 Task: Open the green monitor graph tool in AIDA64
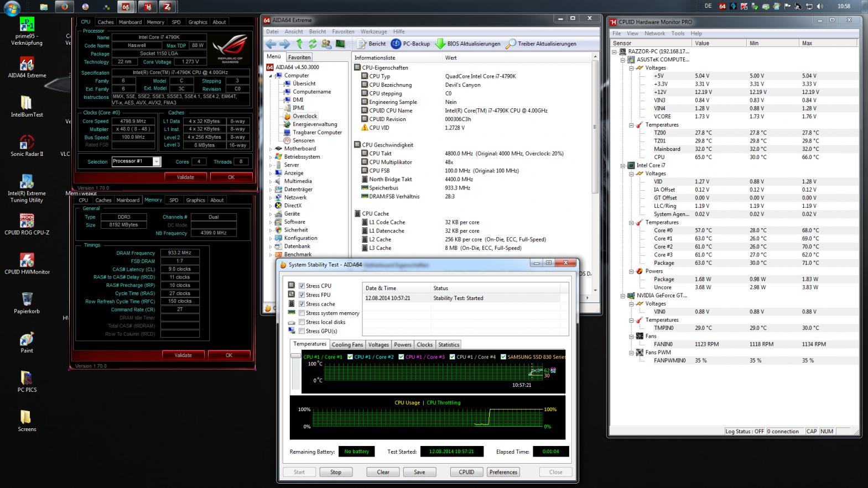[340, 44]
